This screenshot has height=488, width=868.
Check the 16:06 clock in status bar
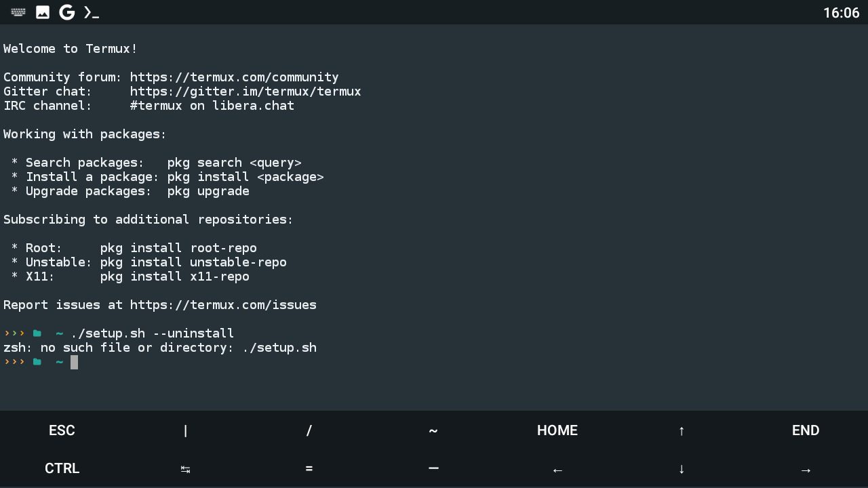click(x=841, y=13)
